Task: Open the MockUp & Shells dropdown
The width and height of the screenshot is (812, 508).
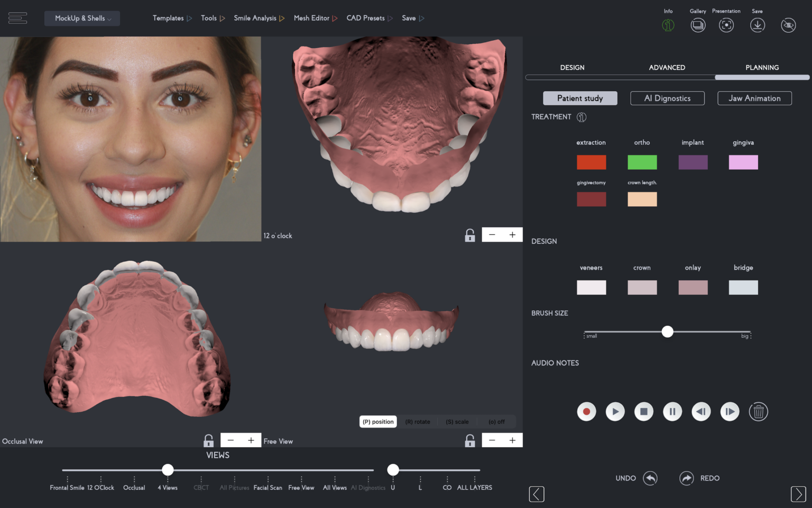Action: [82, 18]
